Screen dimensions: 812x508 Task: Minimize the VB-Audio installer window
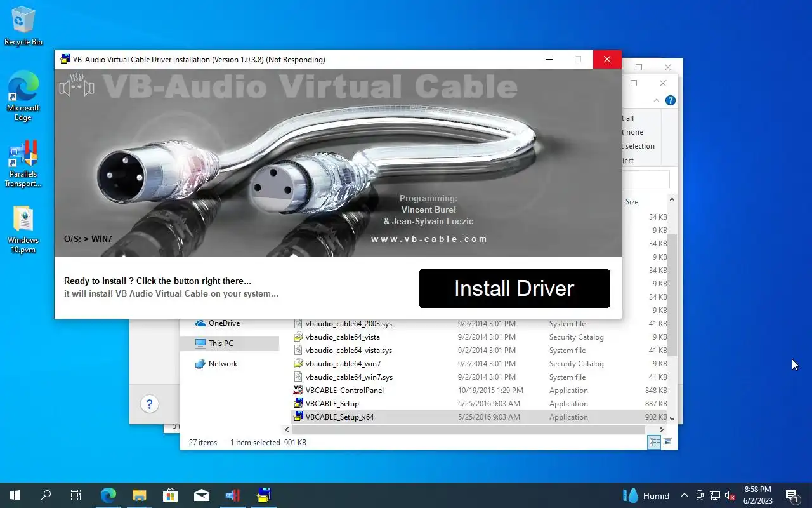coord(549,59)
